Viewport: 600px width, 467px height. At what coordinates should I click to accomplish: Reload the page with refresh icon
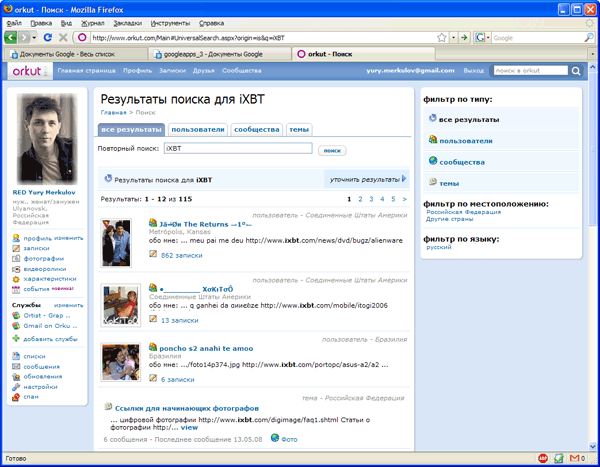coord(48,38)
